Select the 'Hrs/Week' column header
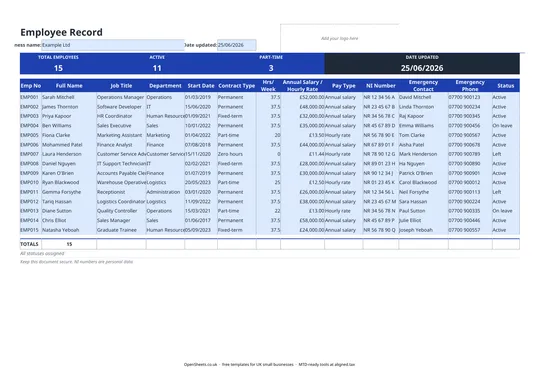540x382 pixels. (268, 86)
